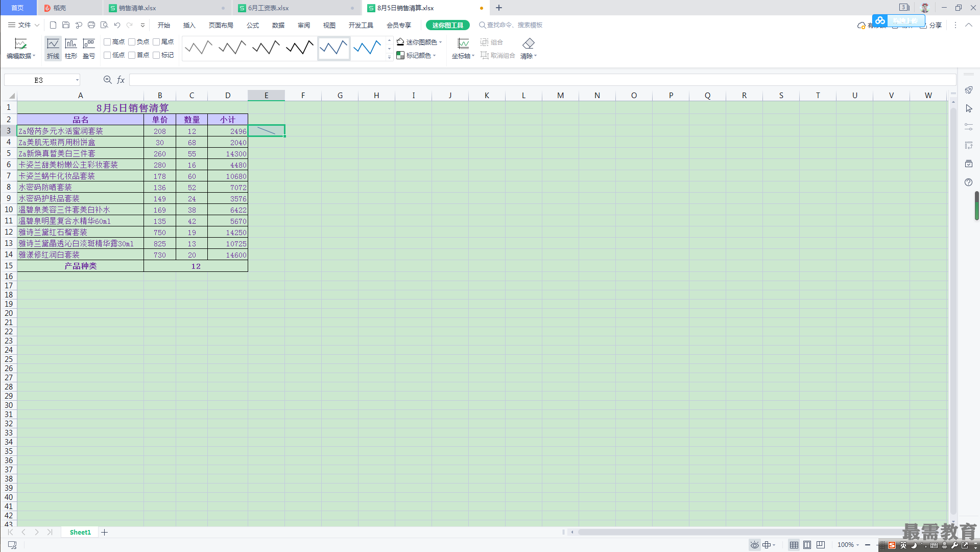Select the Line (折线) sparkline type
Screen dimensions: 980x552
pyautogui.click(x=53, y=49)
